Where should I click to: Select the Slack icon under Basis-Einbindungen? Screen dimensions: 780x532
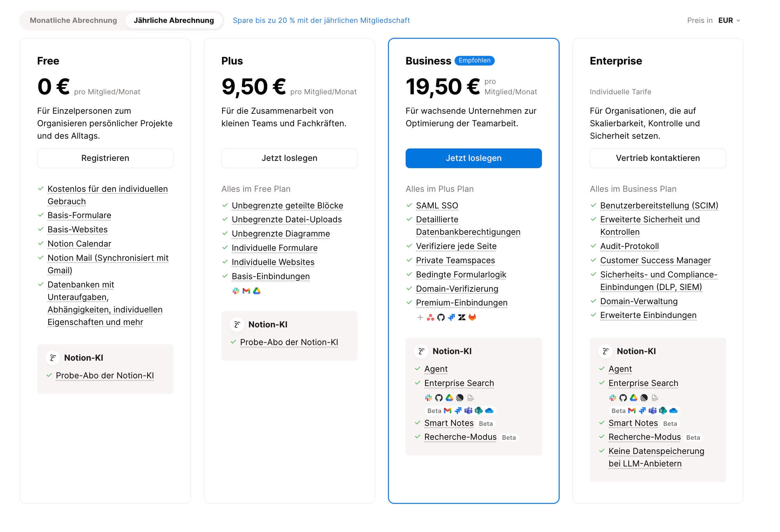[x=235, y=291]
